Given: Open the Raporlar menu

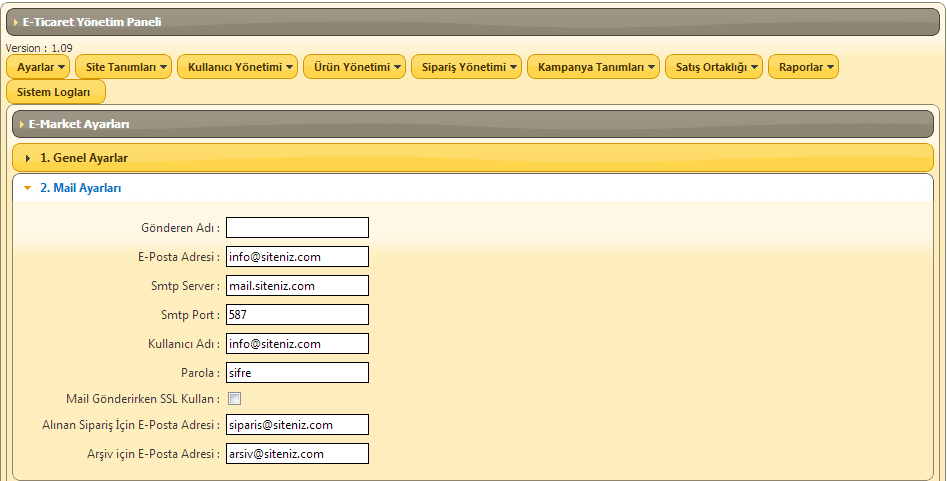Looking at the screenshot, I should click(x=803, y=67).
